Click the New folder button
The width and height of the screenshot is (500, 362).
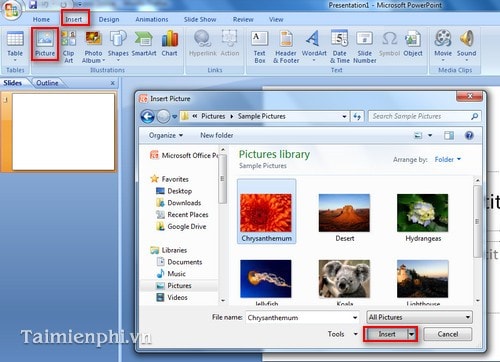coord(217,135)
